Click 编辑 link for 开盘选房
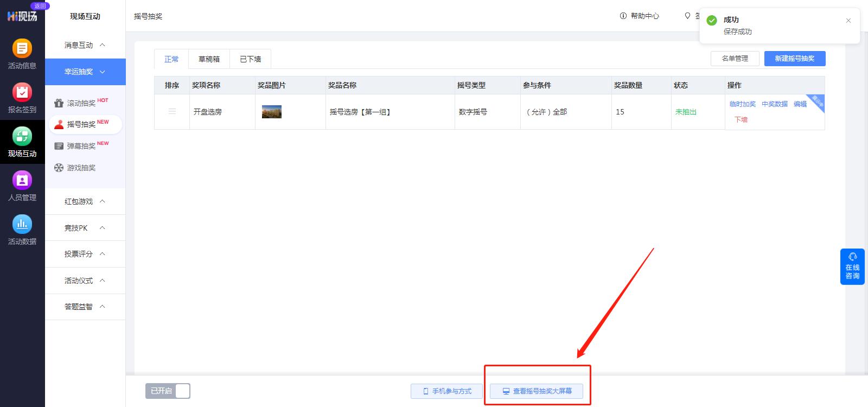This screenshot has width=868, height=407. click(x=800, y=104)
